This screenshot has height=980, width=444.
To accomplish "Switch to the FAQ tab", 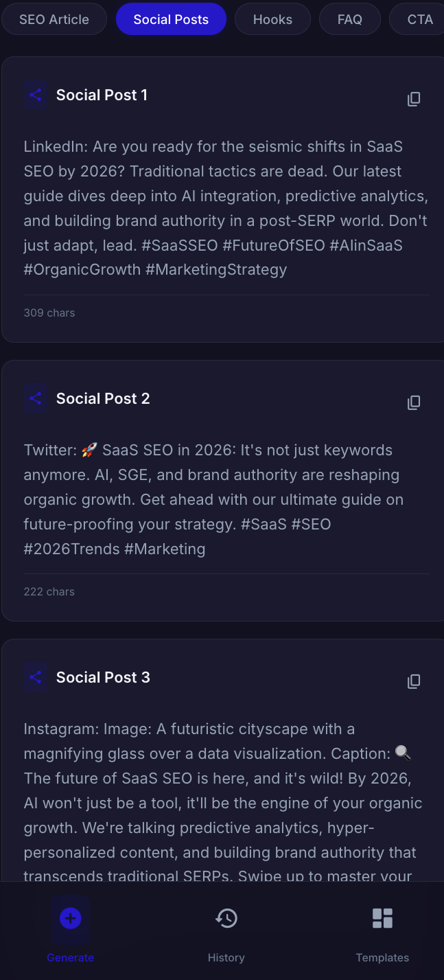I will 349,19.
